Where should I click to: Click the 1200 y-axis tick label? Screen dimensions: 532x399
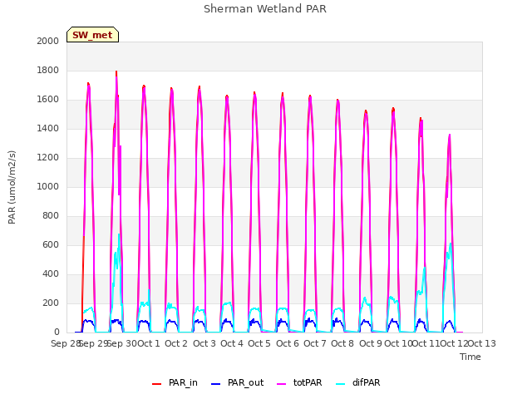coord(48,157)
